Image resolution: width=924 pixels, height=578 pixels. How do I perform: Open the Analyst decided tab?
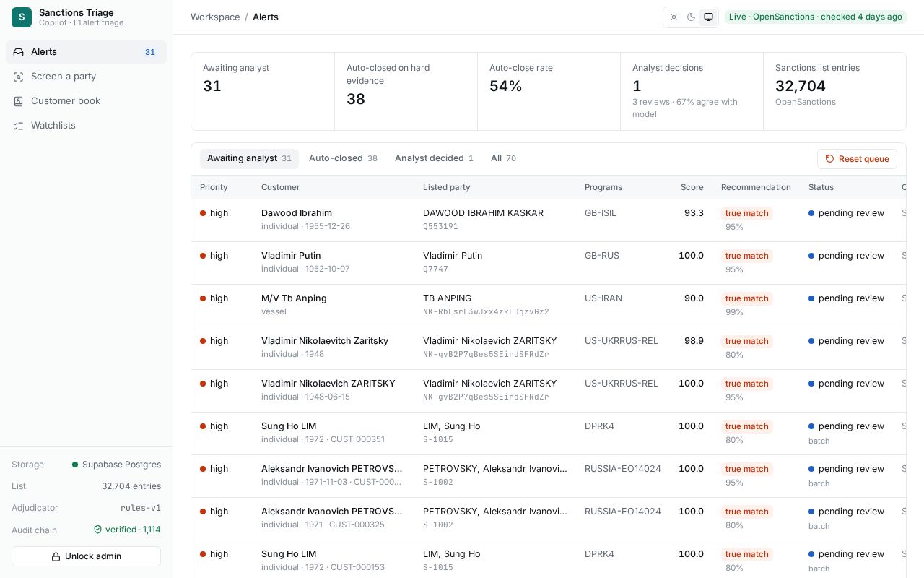click(434, 159)
